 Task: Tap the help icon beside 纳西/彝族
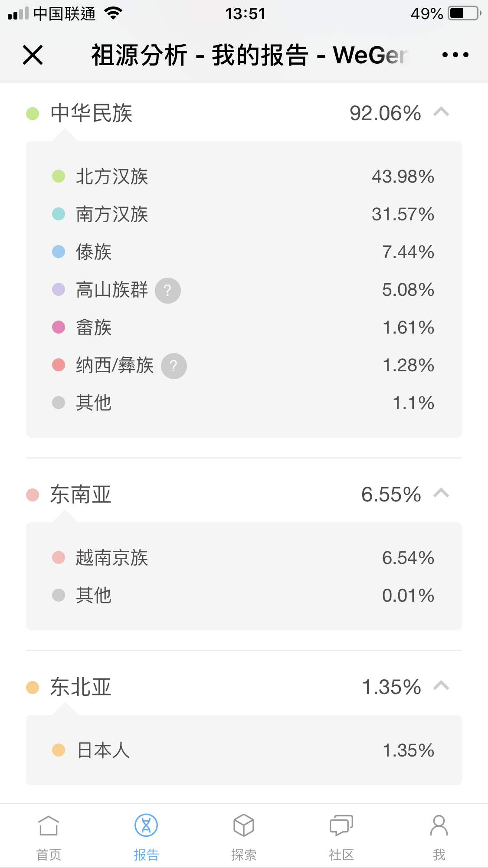(x=174, y=366)
